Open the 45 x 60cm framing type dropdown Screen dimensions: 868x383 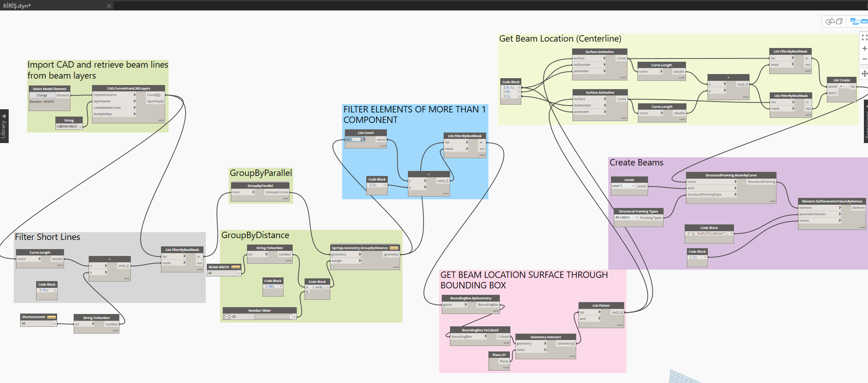pyautogui.click(x=626, y=218)
